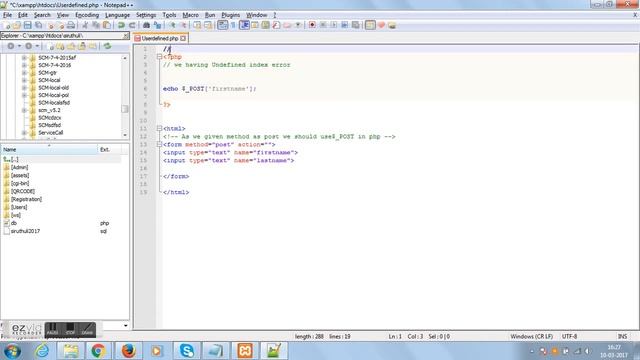Open Find using the binoculars icon
The image size is (640, 360).
pyautogui.click(x=146, y=25)
